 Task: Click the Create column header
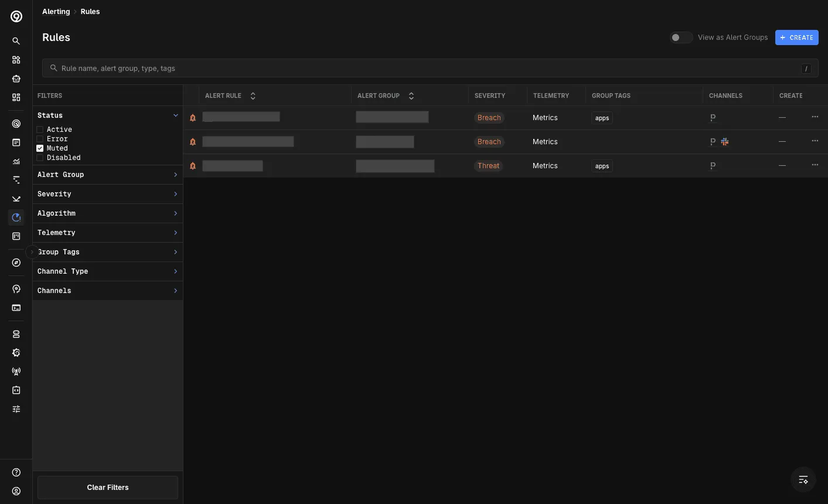(791, 96)
